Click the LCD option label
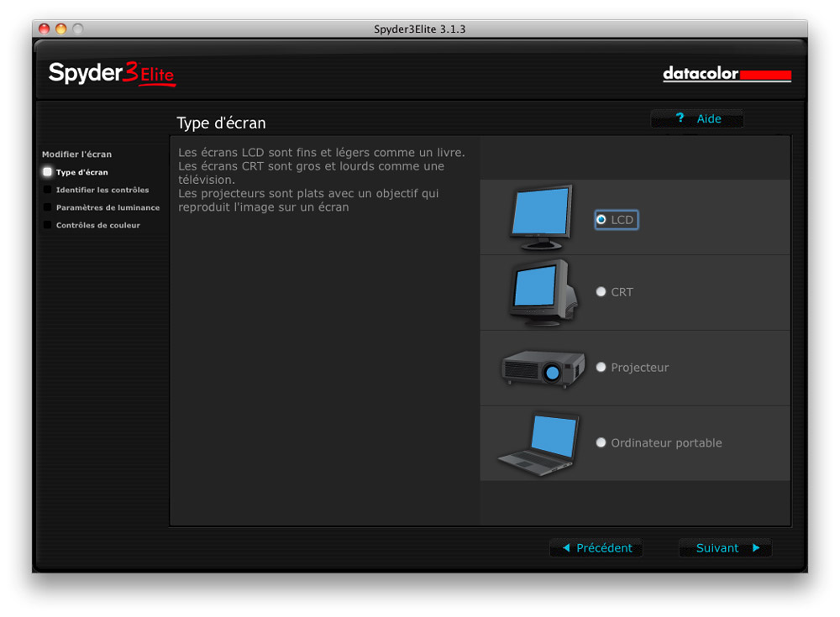This screenshot has height=617, width=840. click(x=622, y=220)
